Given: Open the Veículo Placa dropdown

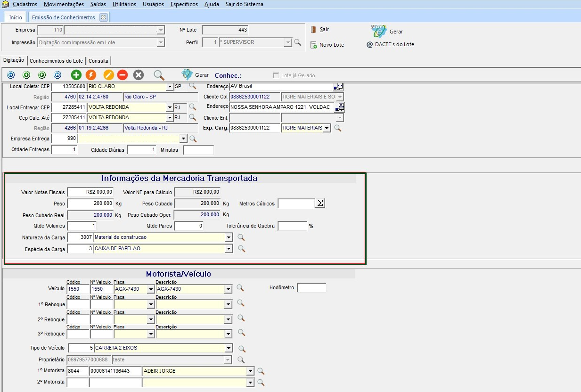Looking at the screenshot, I should [151, 289].
